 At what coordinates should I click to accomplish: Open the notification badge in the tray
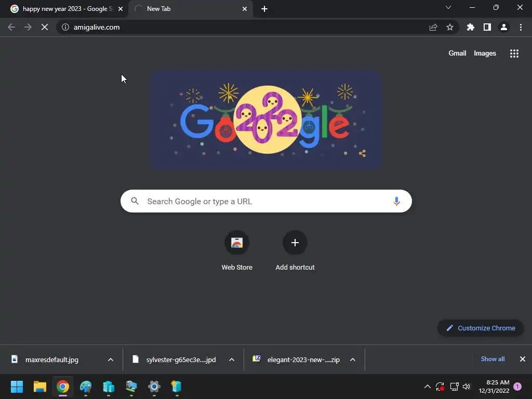(518, 387)
